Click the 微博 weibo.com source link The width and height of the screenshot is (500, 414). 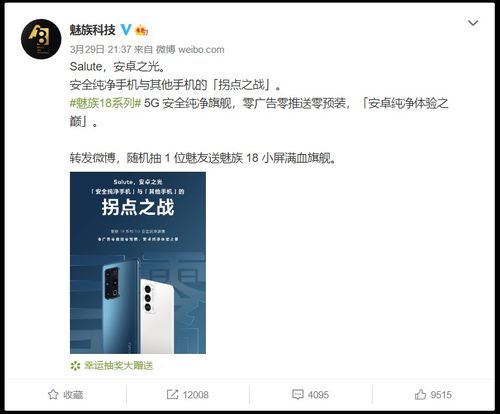tap(190, 49)
